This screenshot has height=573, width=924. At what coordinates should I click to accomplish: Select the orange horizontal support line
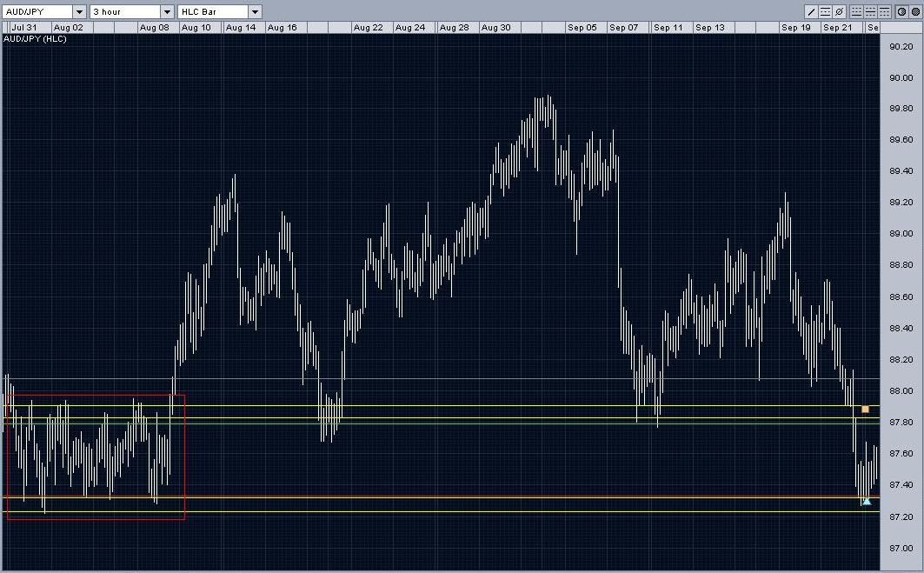click(435, 497)
